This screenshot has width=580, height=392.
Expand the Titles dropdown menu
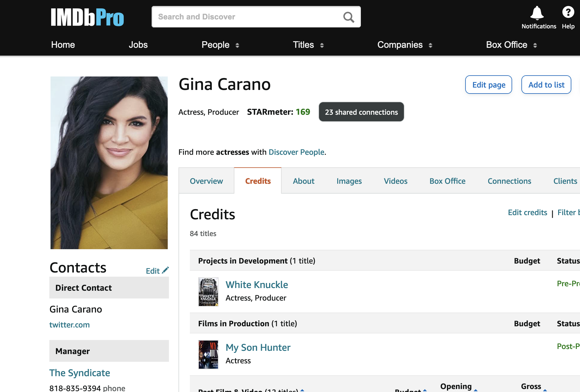pos(308,45)
